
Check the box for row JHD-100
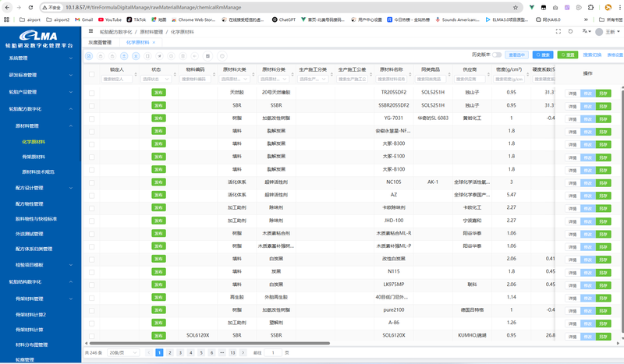click(x=91, y=221)
